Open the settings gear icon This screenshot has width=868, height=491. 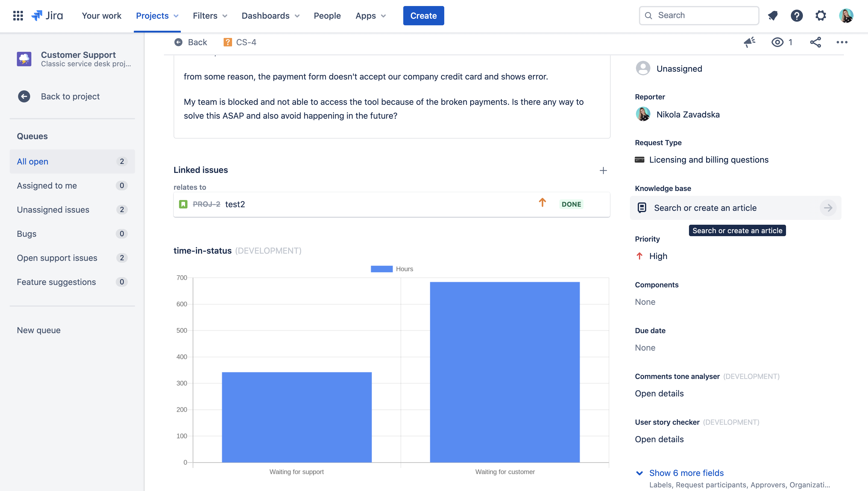point(820,15)
